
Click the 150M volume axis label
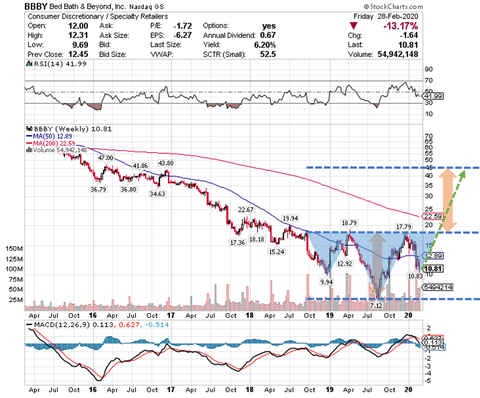tap(14, 249)
